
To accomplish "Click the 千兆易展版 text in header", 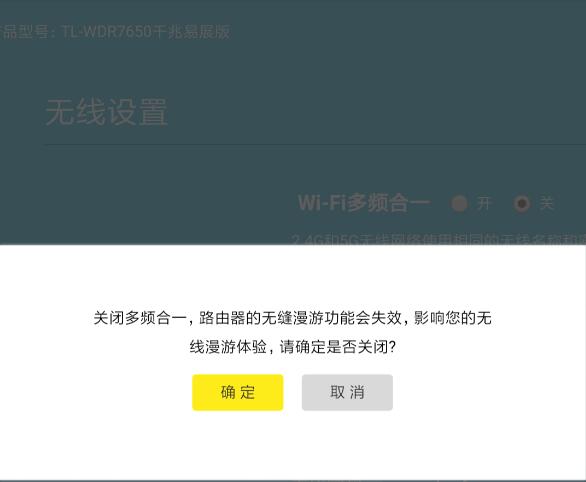I will coord(191,32).
